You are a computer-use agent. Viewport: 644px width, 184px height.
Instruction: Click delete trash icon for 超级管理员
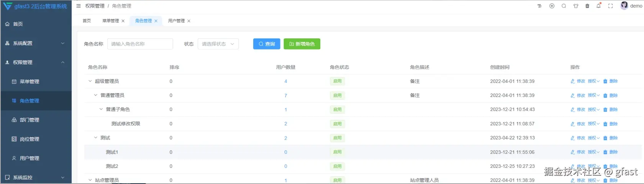click(x=605, y=81)
